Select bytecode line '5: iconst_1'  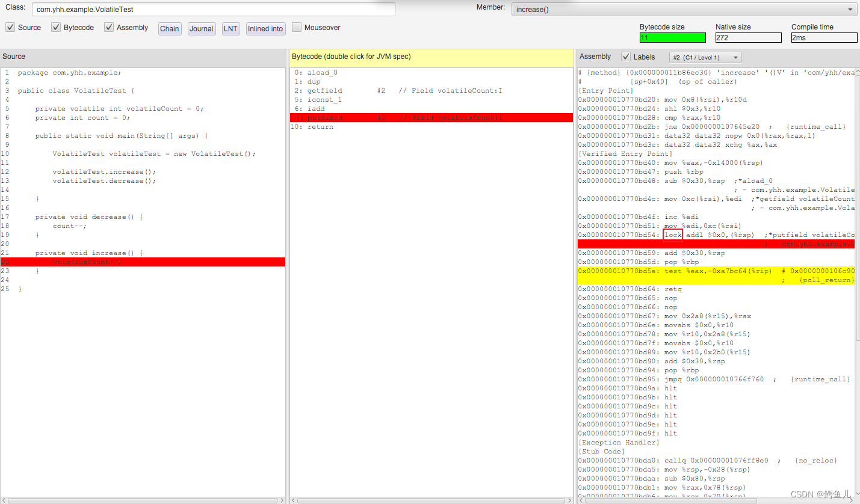pos(318,99)
